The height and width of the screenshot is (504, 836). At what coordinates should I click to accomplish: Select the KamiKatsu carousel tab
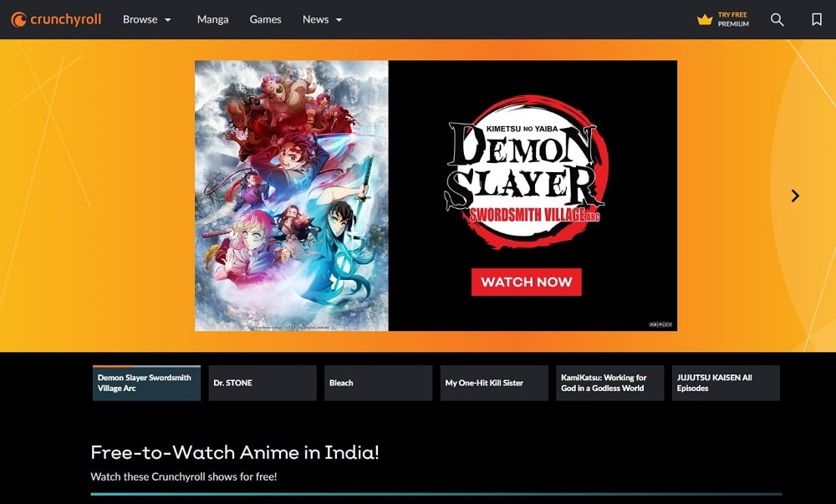pyautogui.click(x=610, y=383)
